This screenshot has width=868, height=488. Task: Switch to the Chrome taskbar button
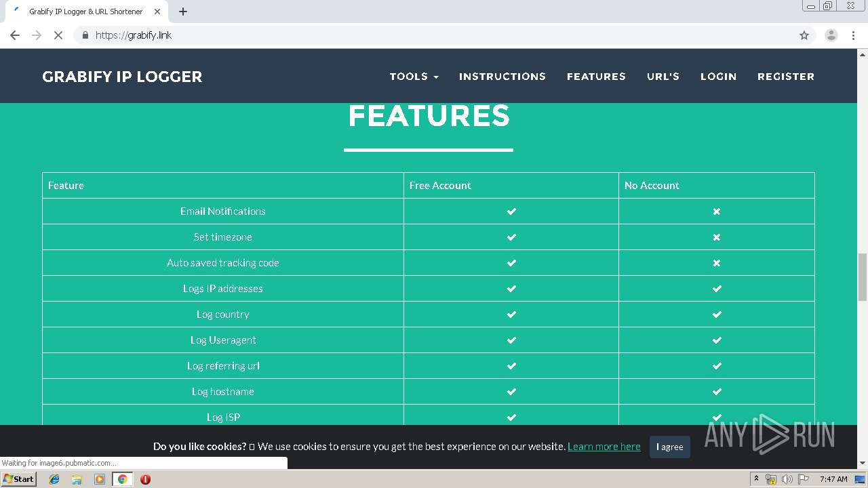(122, 479)
